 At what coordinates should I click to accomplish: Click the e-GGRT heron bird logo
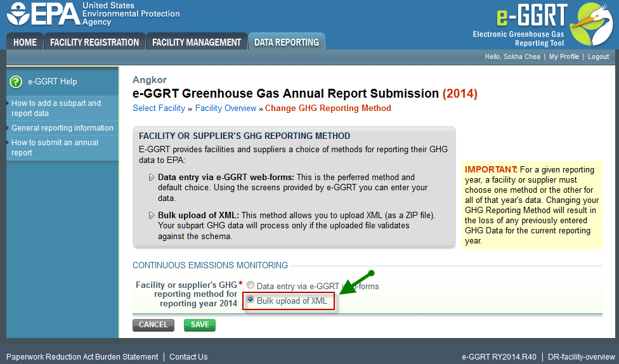click(x=591, y=23)
